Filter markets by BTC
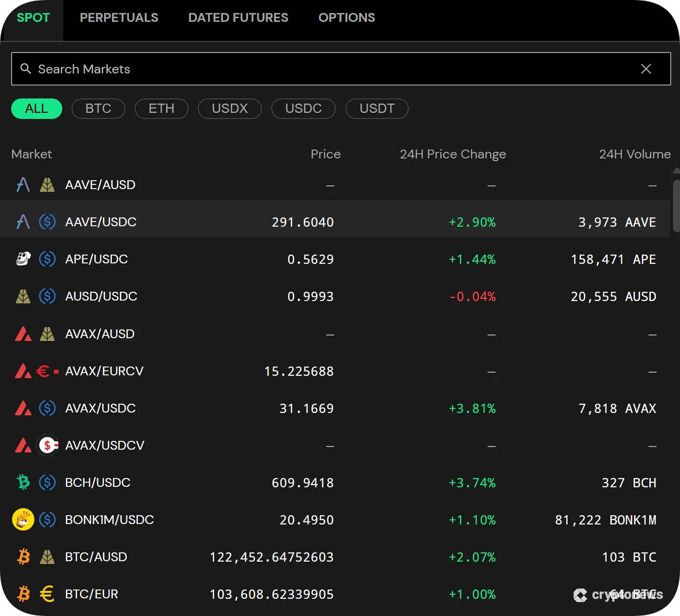Image resolution: width=680 pixels, height=616 pixels. coord(98,109)
